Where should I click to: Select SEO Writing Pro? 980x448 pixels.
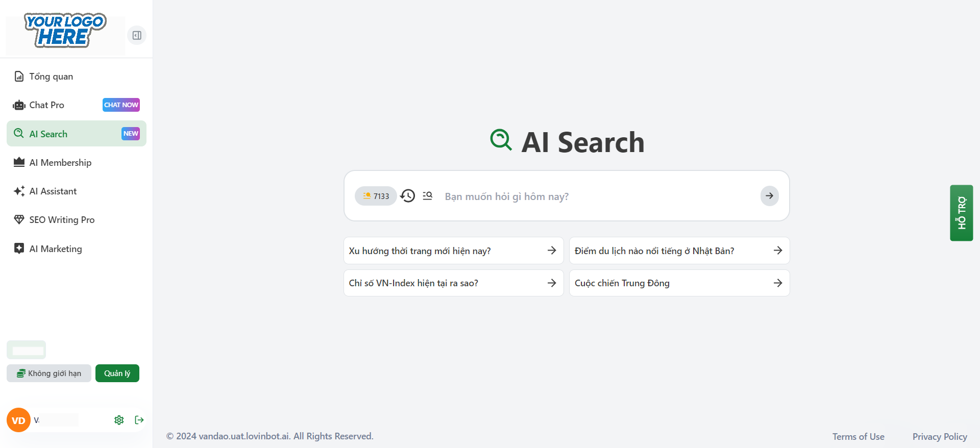pyautogui.click(x=62, y=220)
